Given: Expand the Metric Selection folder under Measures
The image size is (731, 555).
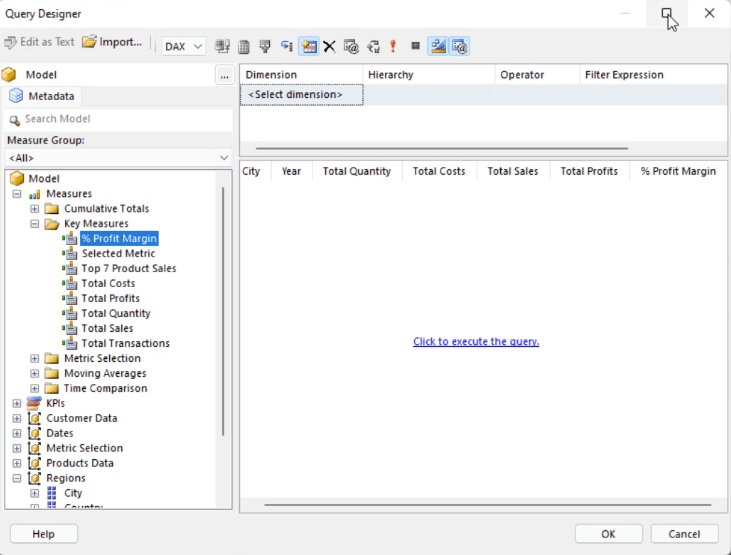Looking at the screenshot, I should pos(34,358).
